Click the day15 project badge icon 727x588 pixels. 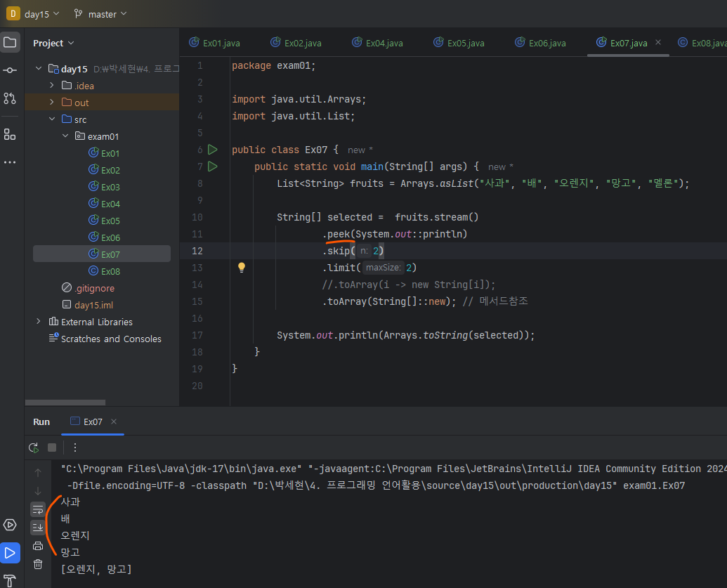(13, 13)
